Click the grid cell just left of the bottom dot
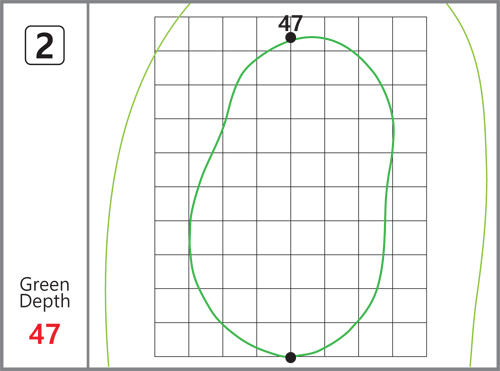Screen dimensions: 500x371 click(274, 339)
